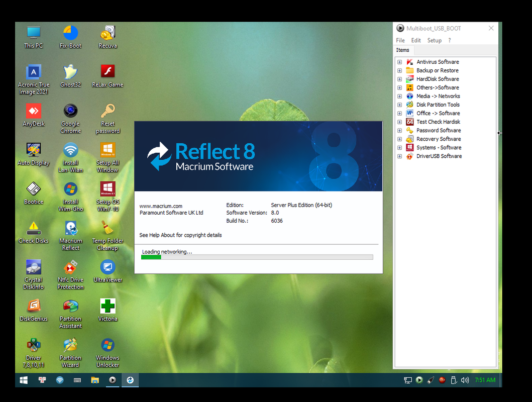Expand the Backup or Restore node
The image size is (532, 402).
(400, 70)
